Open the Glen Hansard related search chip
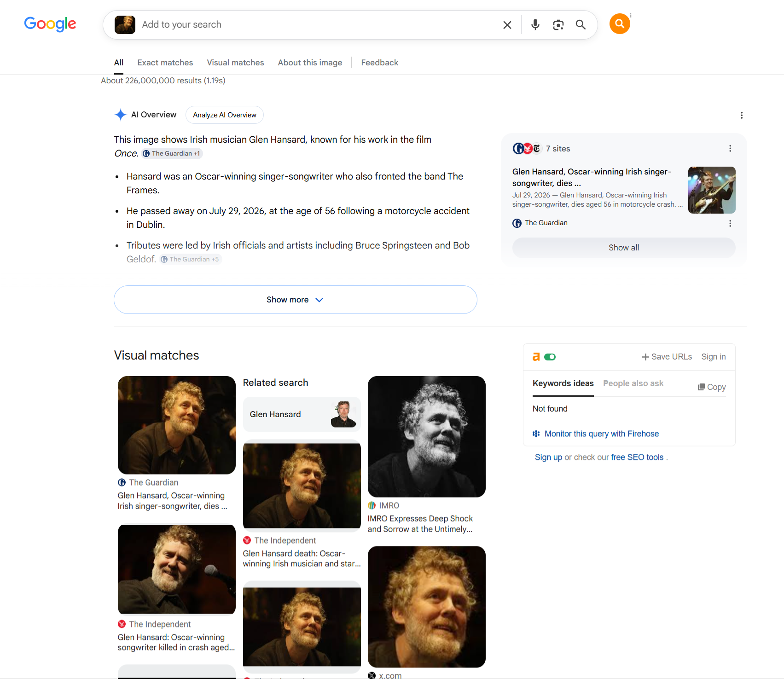784x679 pixels. point(302,414)
